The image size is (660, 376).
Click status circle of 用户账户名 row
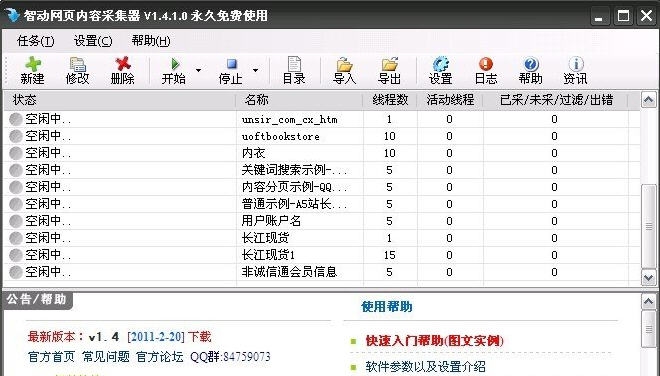tap(16, 221)
